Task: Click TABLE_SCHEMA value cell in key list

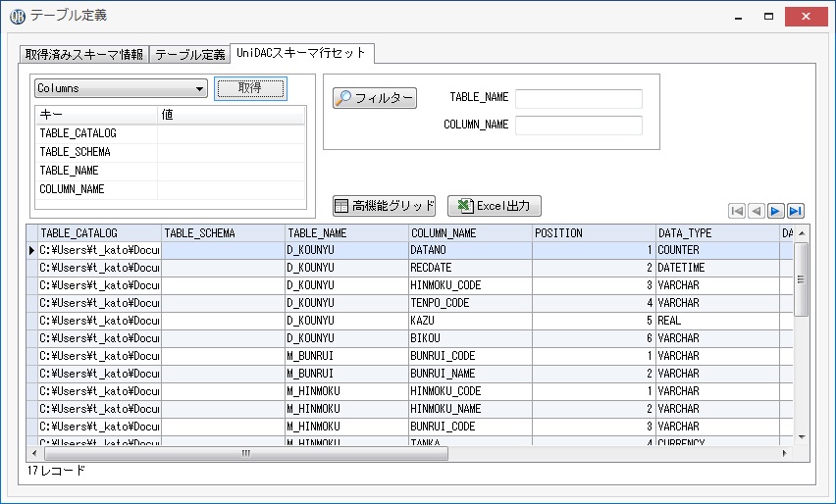Action: (x=231, y=152)
